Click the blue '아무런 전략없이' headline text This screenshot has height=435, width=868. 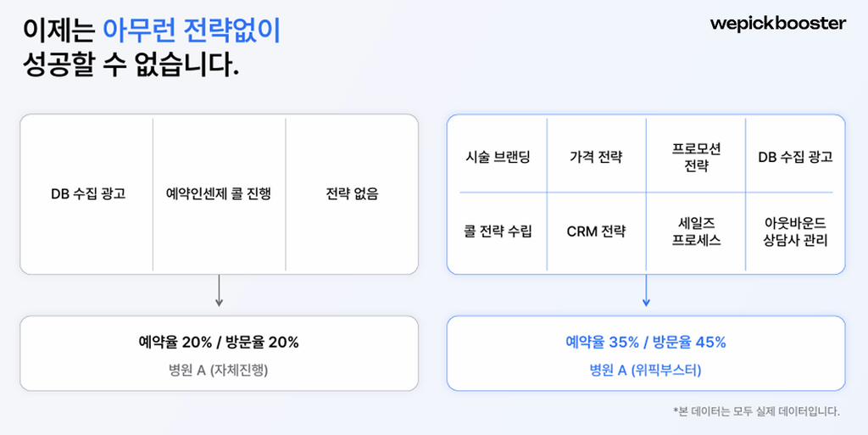[192, 31]
